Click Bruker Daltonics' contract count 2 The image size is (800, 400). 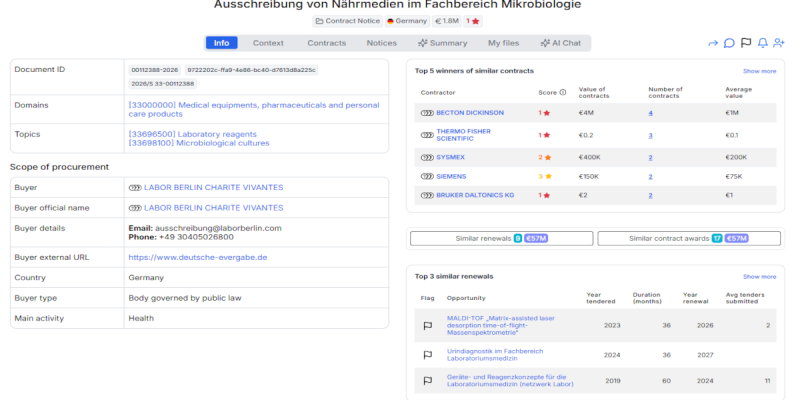(651, 195)
